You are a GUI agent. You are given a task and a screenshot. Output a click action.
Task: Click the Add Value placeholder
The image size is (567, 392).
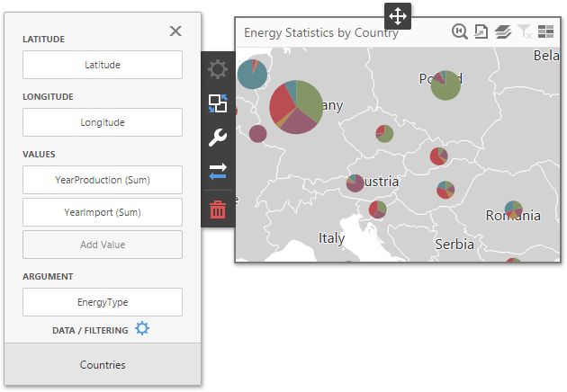click(103, 245)
